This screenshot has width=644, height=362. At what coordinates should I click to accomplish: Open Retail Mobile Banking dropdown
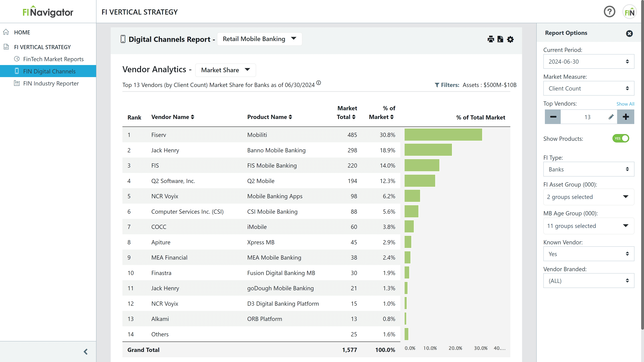259,39
